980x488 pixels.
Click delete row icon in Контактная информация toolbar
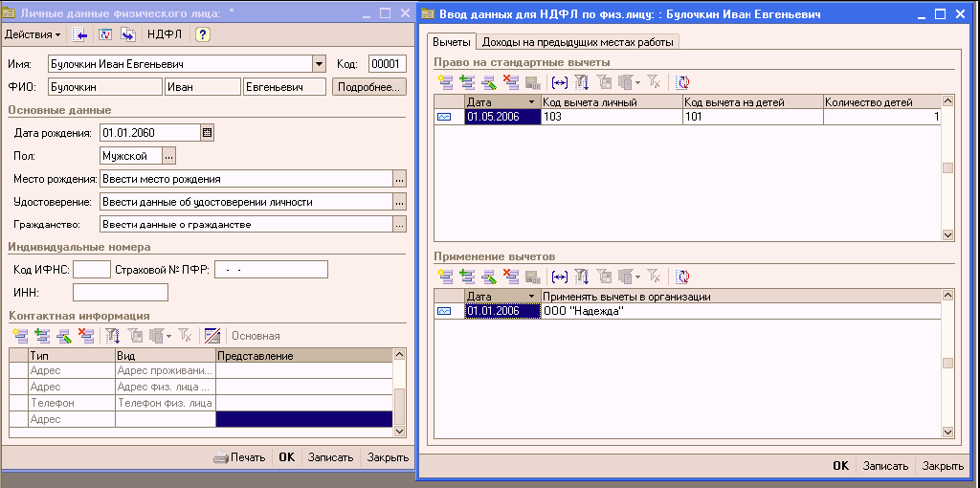[85, 335]
